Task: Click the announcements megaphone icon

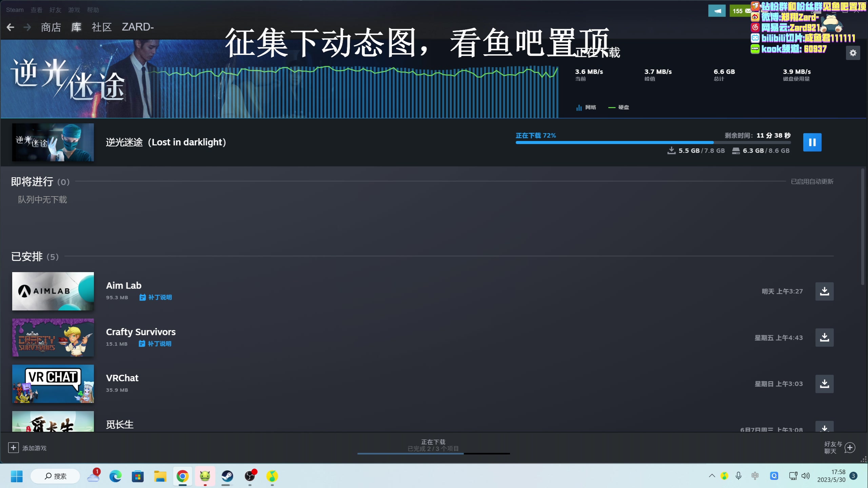Action: point(717,11)
